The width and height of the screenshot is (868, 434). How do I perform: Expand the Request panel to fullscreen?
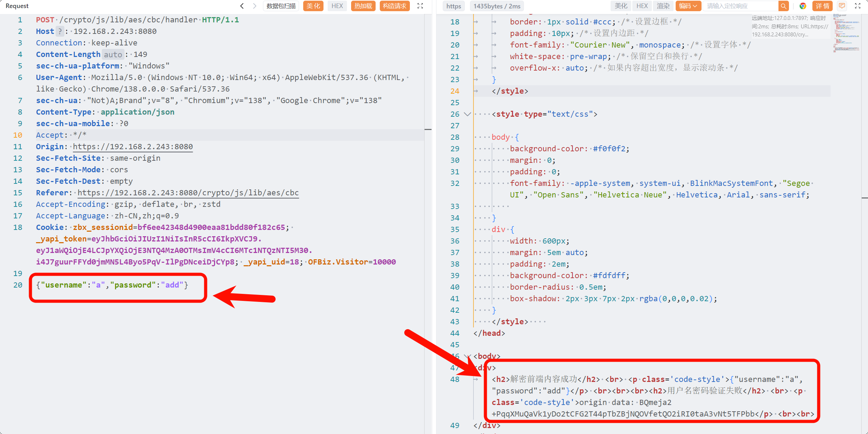coord(420,6)
